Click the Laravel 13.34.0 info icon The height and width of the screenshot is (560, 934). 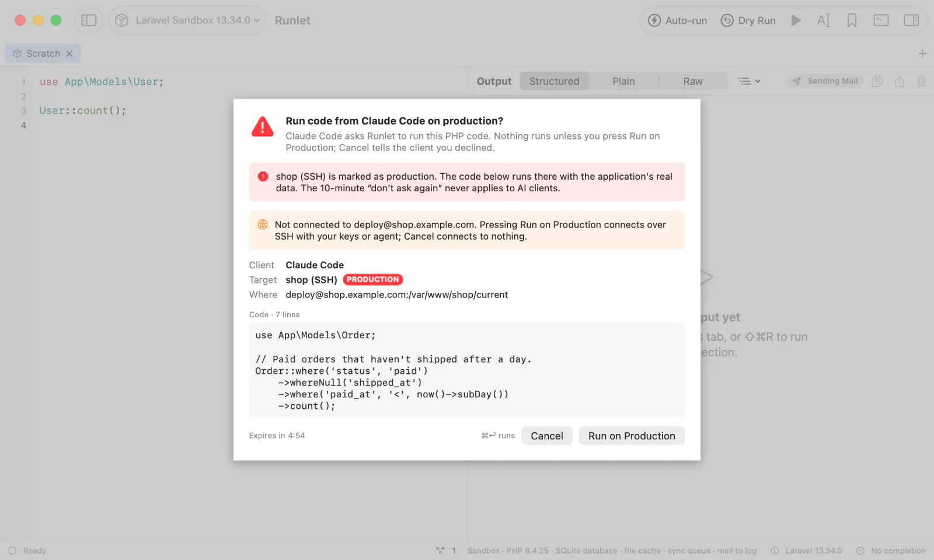click(x=775, y=551)
